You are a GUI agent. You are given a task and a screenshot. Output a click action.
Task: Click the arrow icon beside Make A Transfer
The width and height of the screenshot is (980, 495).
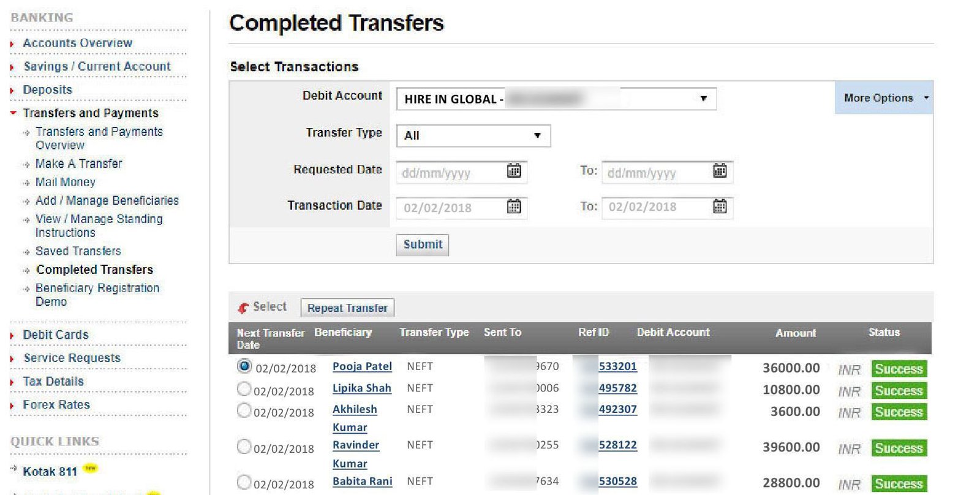coord(26,165)
